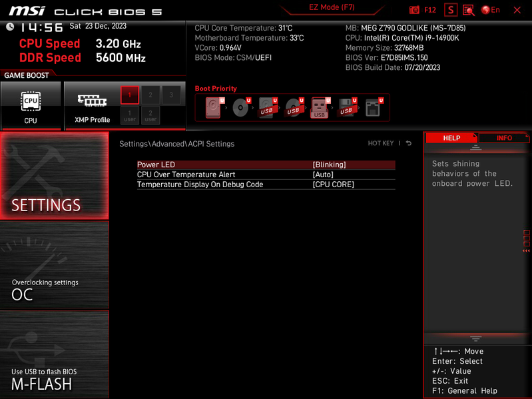Open the BIOS search magnifier icon

pos(469,10)
